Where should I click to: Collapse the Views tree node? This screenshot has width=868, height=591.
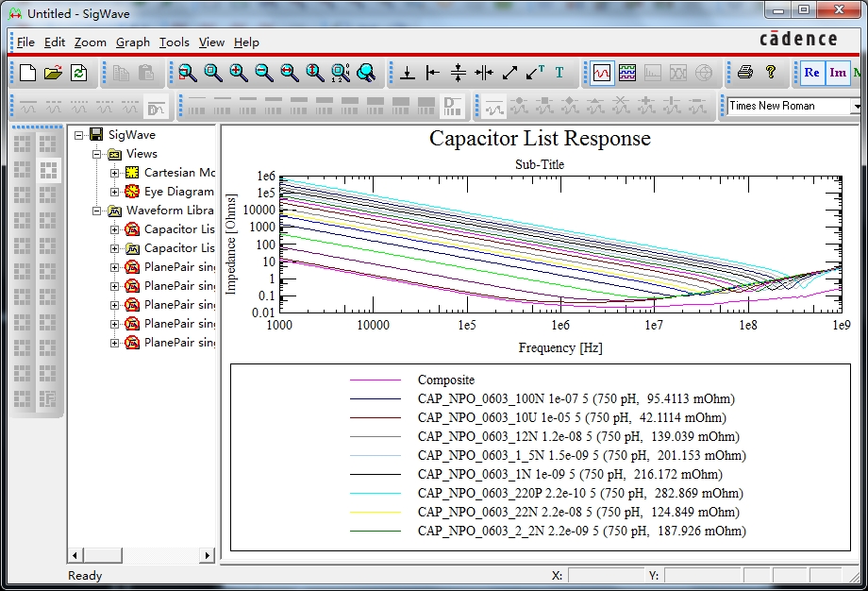(x=96, y=154)
